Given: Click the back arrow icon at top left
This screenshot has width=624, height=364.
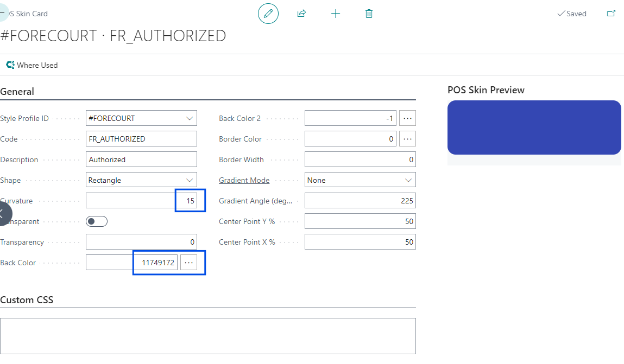Looking at the screenshot, I should coord(3,12).
